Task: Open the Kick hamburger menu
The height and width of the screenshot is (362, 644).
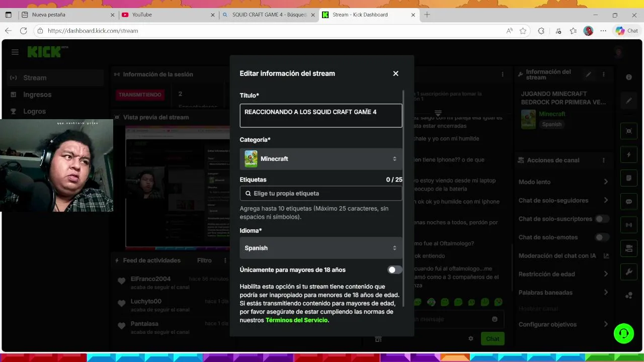Action: point(15,52)
